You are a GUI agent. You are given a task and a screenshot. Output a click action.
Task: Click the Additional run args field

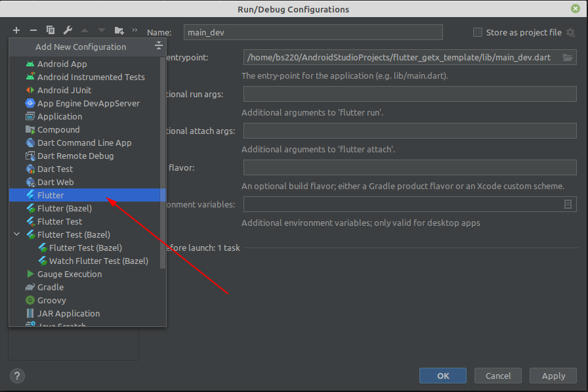click(x=410, y=94)
